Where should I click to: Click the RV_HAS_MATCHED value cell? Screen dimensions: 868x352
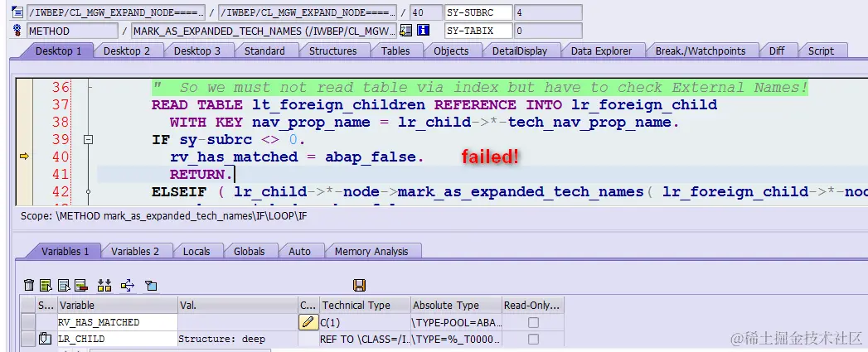[x=237, y=322]
